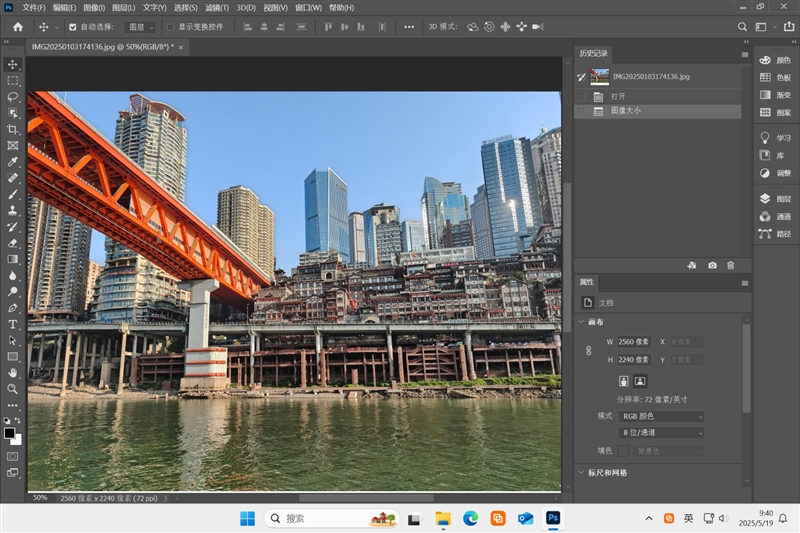Toggle the width-height link chain icon
Image resolution: width=800 pixels, height=533 pixels.
coord(588,351)
